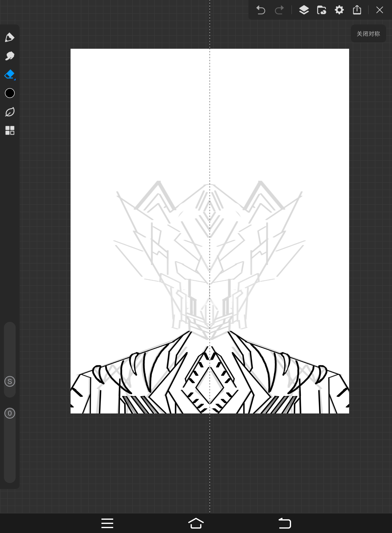Select the smudge tool

click(10, 56)
